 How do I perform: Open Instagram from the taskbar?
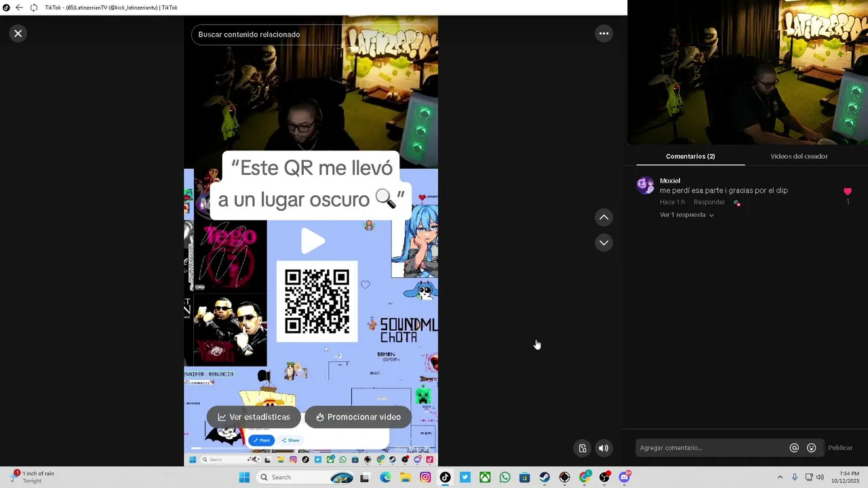[425, 477]
